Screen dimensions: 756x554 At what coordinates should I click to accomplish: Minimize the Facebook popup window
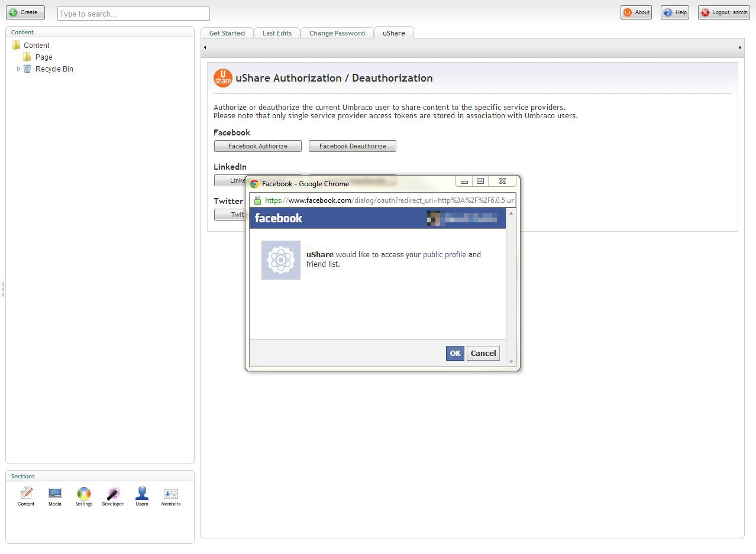point(464,182)
